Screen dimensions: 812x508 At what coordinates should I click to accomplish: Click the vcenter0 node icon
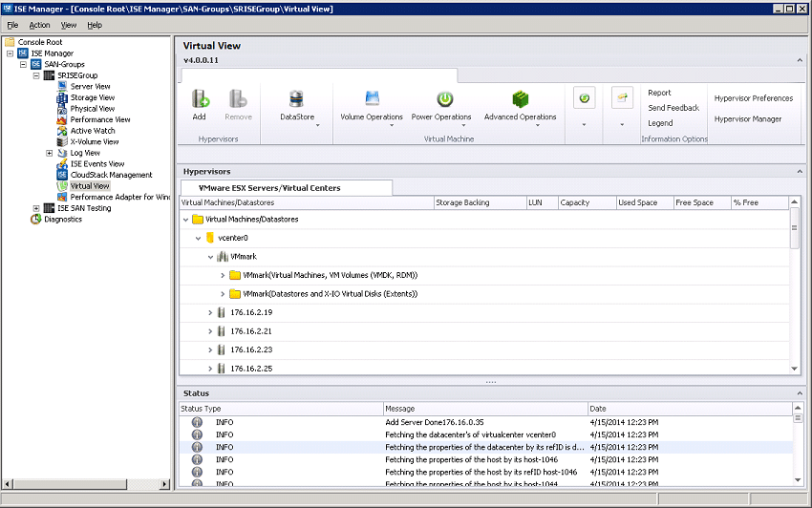point(210,238)
